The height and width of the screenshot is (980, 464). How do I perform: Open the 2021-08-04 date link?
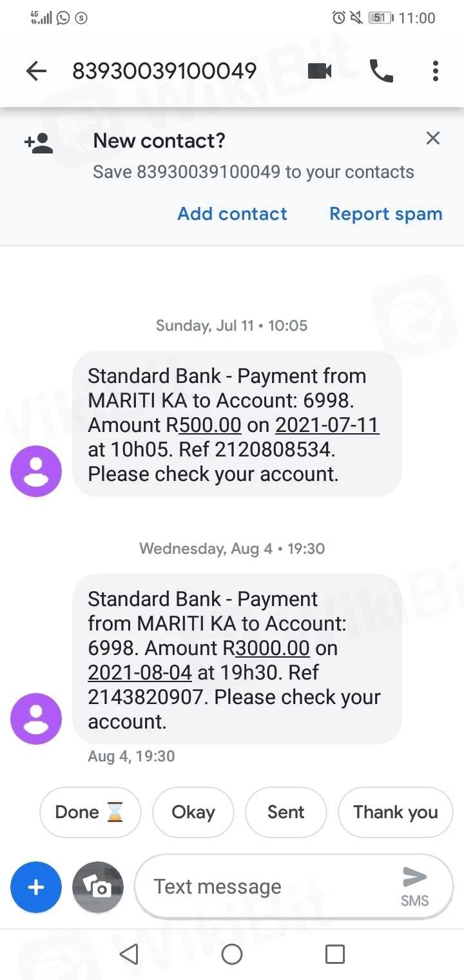coord(140,672)
